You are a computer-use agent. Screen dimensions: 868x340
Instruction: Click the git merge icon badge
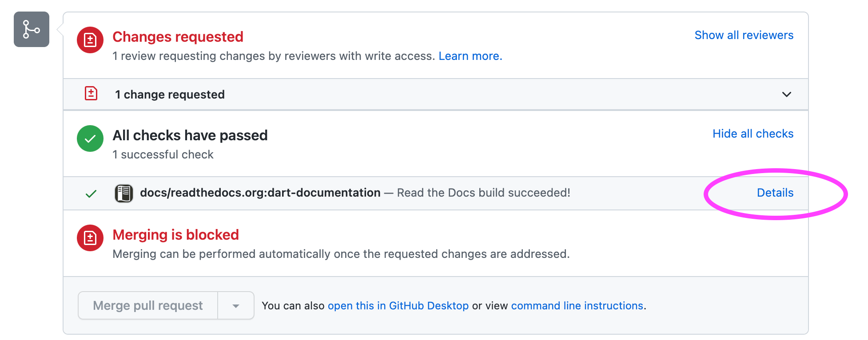(x=31, y=29)
